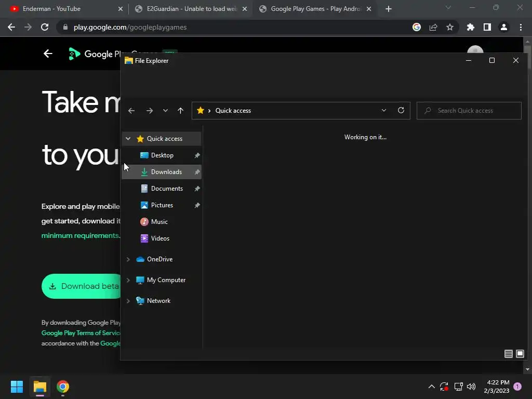Expand the Network tree node
Image resolution: width=532 pixels, height=399 pixels.
click(128, 301)
